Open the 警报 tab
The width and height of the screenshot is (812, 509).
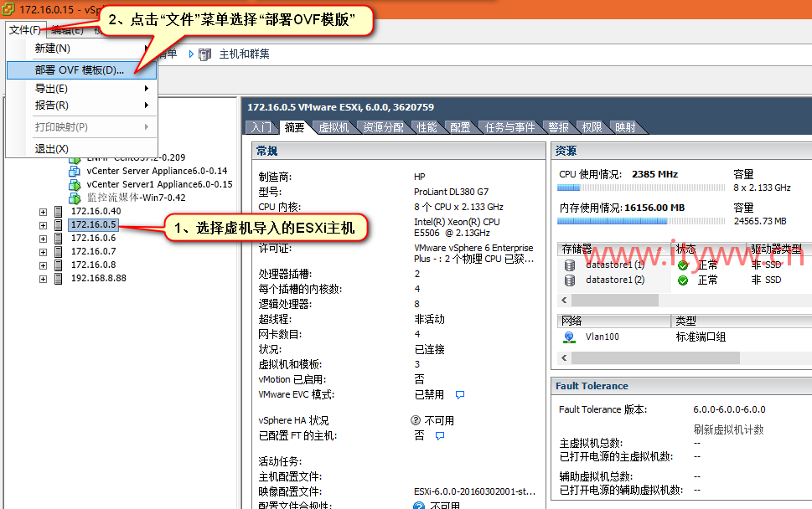coord(558,127)
